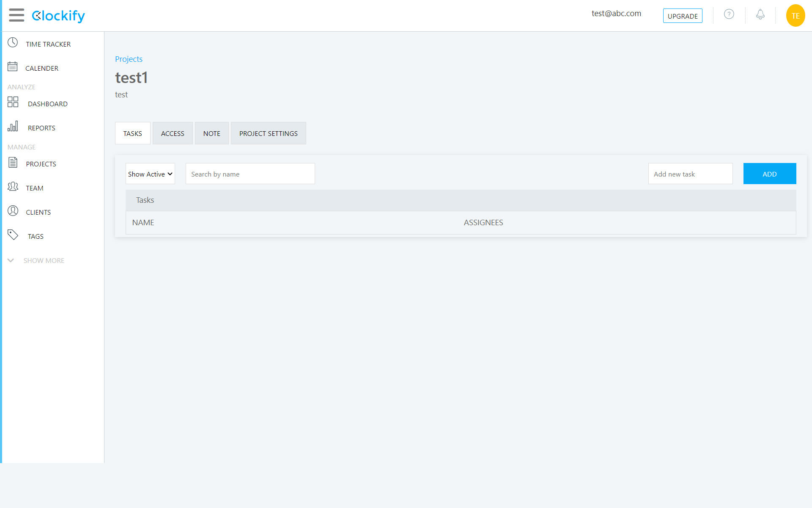Click the Projects breadcrumb link
The height and width of the screenshot is (508, 812).
(x=129, y=59)
